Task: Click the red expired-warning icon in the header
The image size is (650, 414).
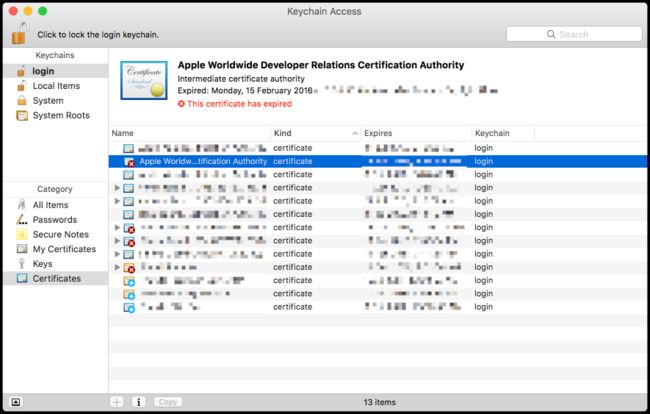Action: pos(181,104)
